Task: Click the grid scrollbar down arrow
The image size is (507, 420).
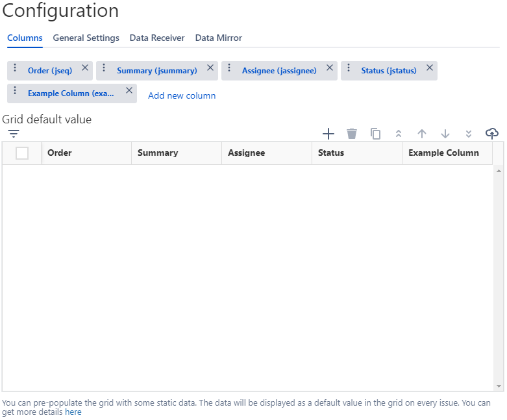Action: [499, 386]
